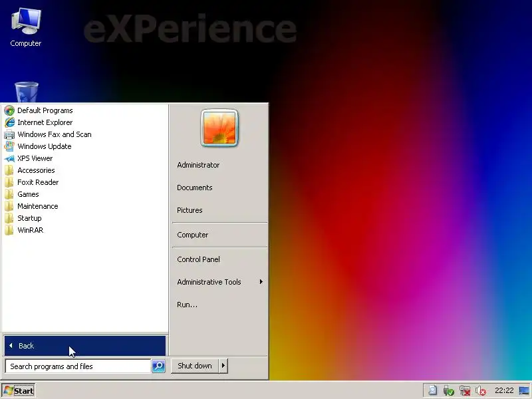Select the Recycle Bin desktop icon

click(27, 92)
